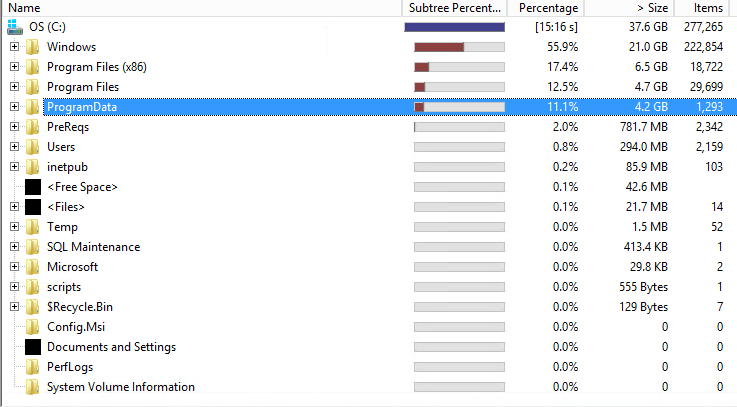
Task: Click the 294.0 MB size value
Action: (x=643, y=147)
